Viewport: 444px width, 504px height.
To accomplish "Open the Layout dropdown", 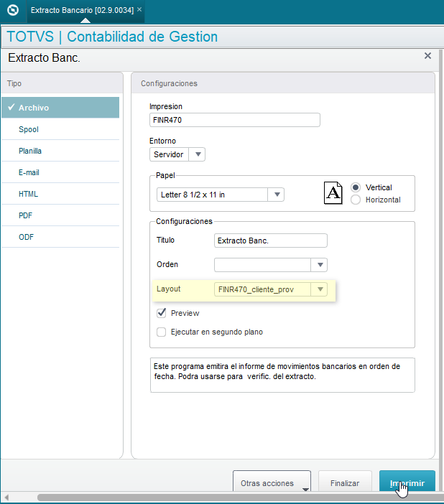I will pyautogui.click(x=320, y=289).
